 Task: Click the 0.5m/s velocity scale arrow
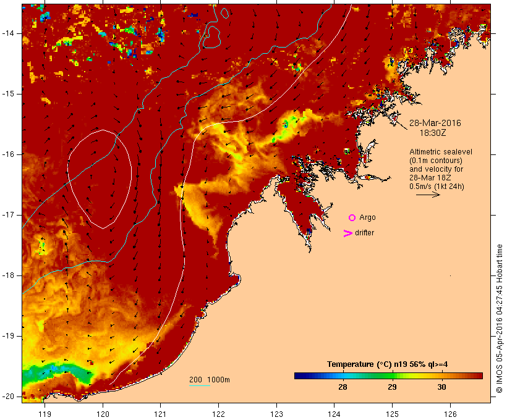[x=428, y=195]
